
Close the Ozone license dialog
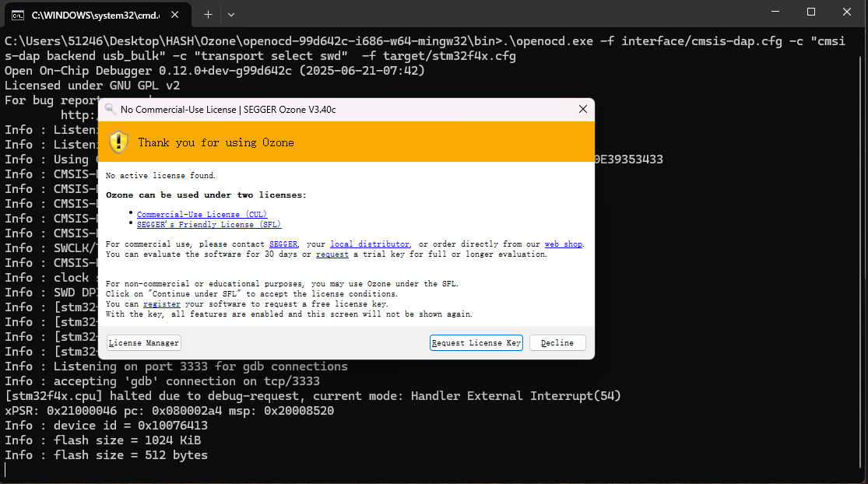[582, 110]
